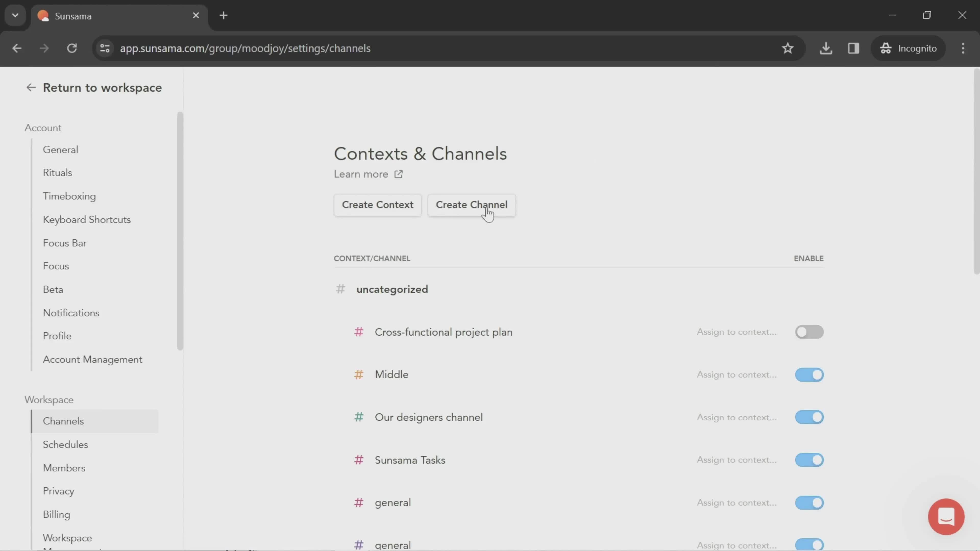
Task: Open Beta settings
Action: (53, 290)
